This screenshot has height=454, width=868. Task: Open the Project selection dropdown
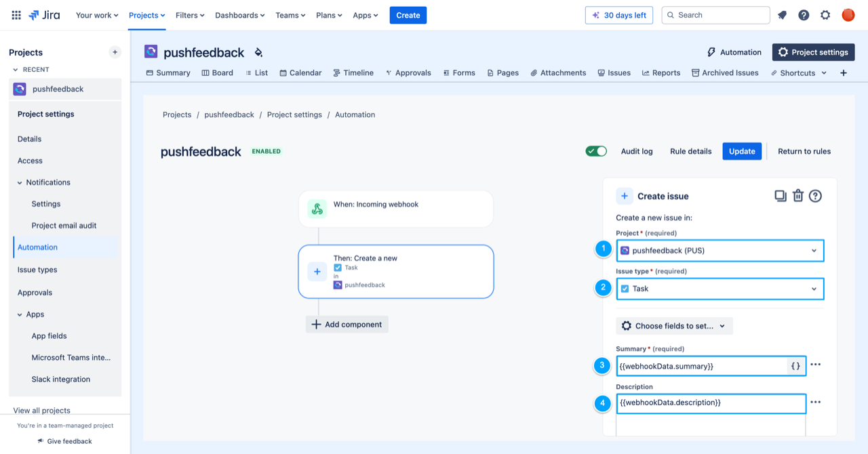(x=720, y=251)
